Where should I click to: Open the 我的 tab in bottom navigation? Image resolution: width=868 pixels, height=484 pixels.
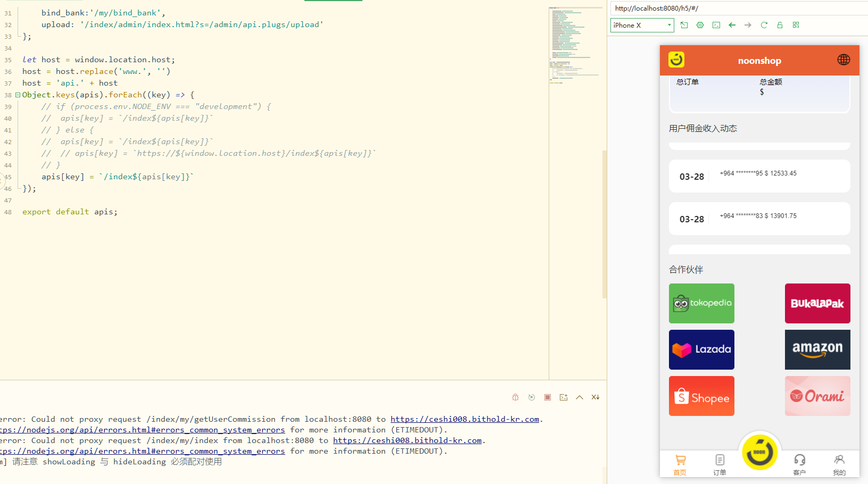click(x=839, y=464)
